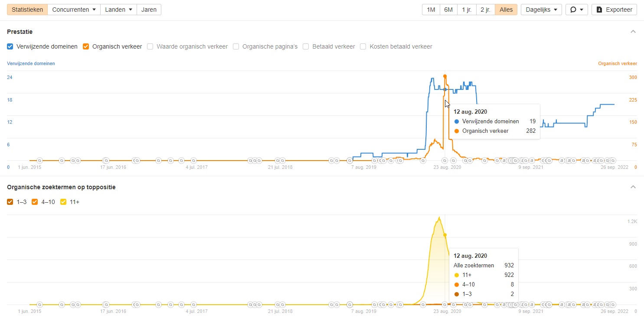Toggle the 11+ position series
Viewport: 644px width, 319px height.
click(x=63, y=202)
